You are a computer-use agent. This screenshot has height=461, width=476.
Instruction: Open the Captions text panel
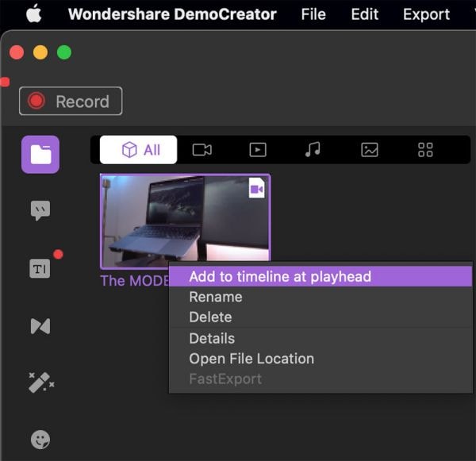pyautogui.click(x=40, y=268)
